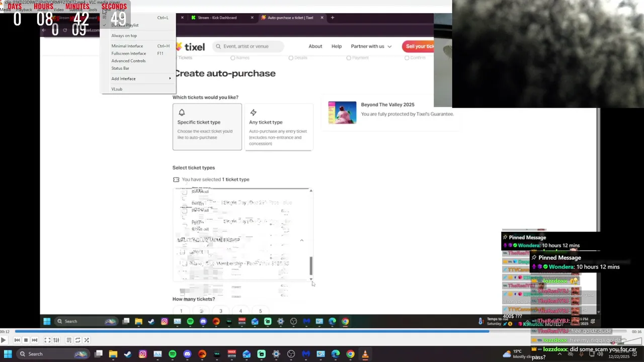
Task: Open the Help link on Tixel
Action: pyautogui.click(x=337, y=46)
